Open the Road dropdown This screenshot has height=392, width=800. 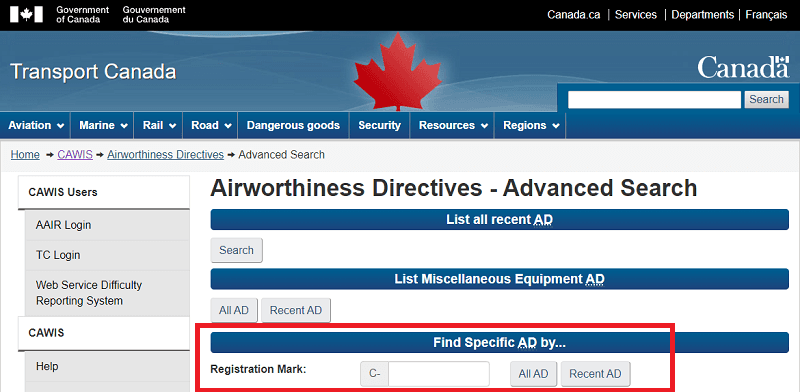point(211,126)
